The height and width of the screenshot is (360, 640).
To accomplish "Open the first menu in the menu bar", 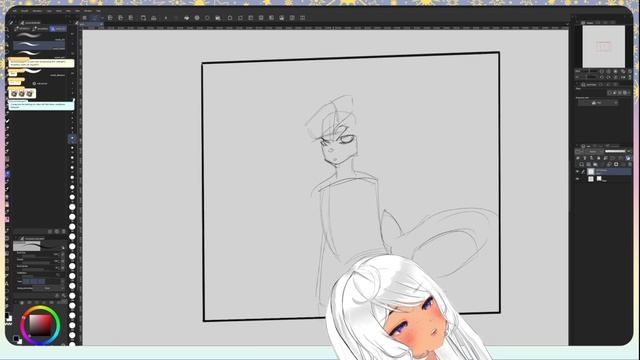I will (x=15, y=11).
